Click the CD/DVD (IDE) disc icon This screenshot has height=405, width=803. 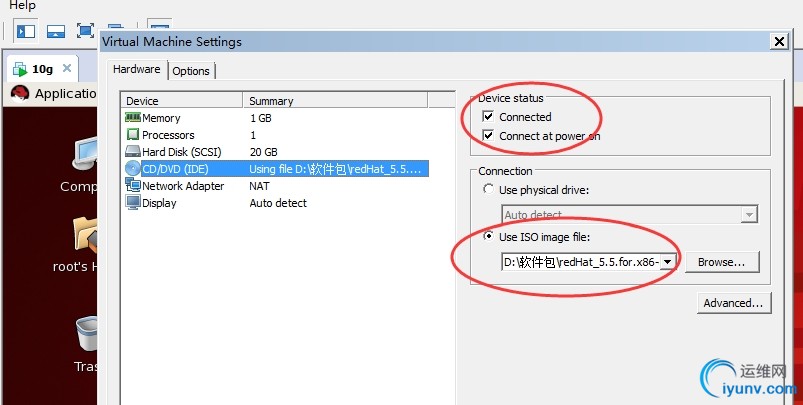click(x=133, y=169)
